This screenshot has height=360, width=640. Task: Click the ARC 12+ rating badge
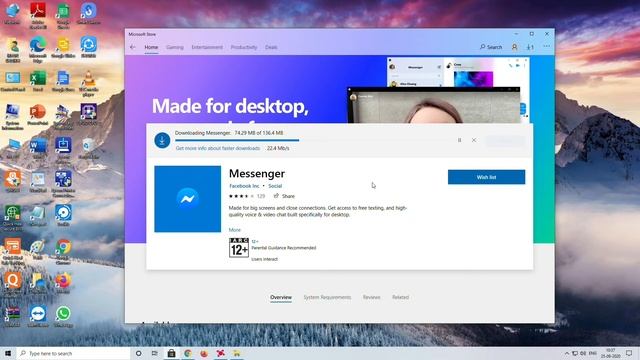239,247
